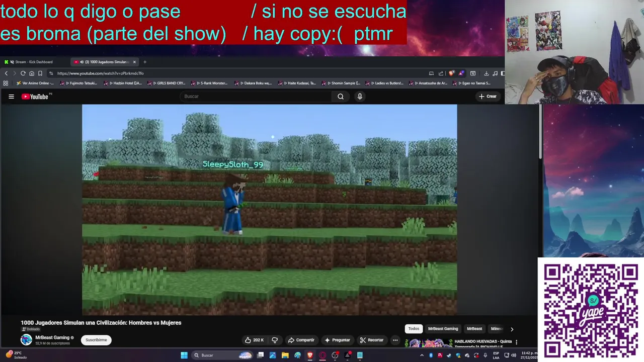Open Brave browser from taskbar
Screen dimensions: 644x362
pyautogui.click(x=310, y=355)
